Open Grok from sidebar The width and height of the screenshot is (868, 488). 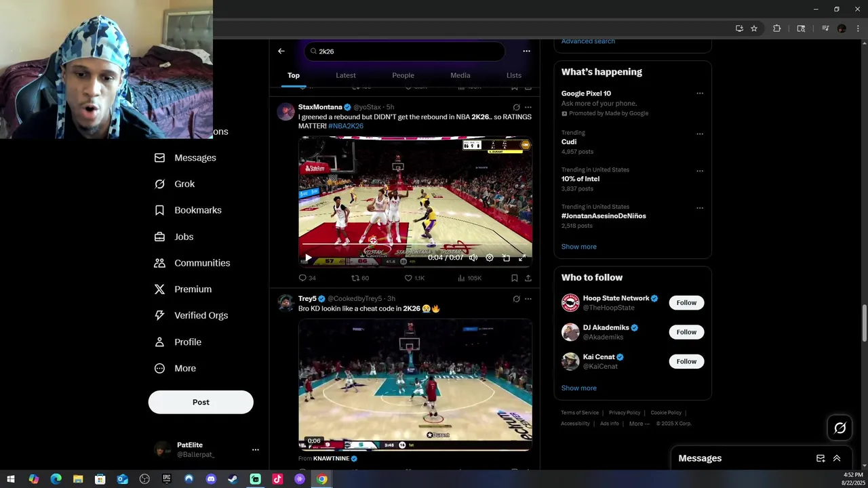pyautogui.click(x=174, y=184)
